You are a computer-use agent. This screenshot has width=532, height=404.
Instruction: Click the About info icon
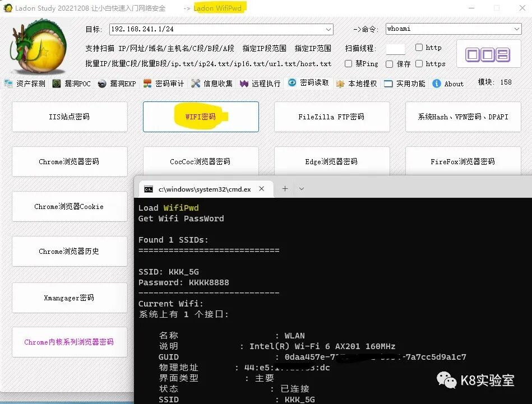point(437,83)
